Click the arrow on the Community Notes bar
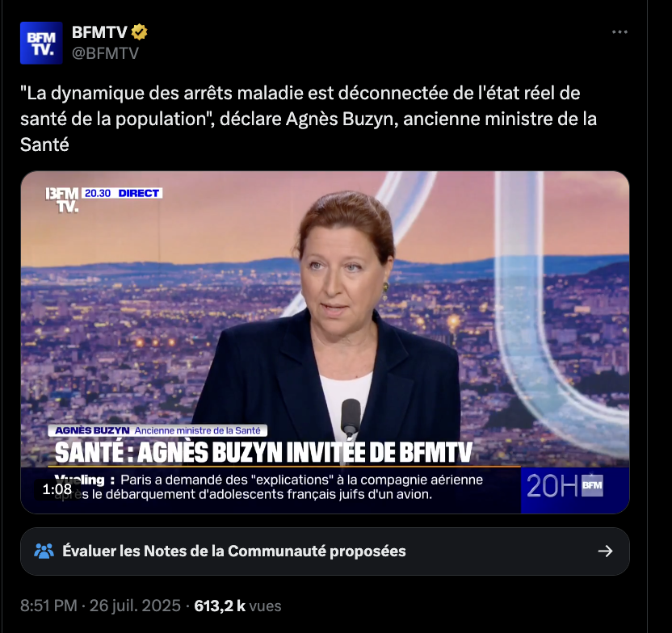 tap(605, 551)
